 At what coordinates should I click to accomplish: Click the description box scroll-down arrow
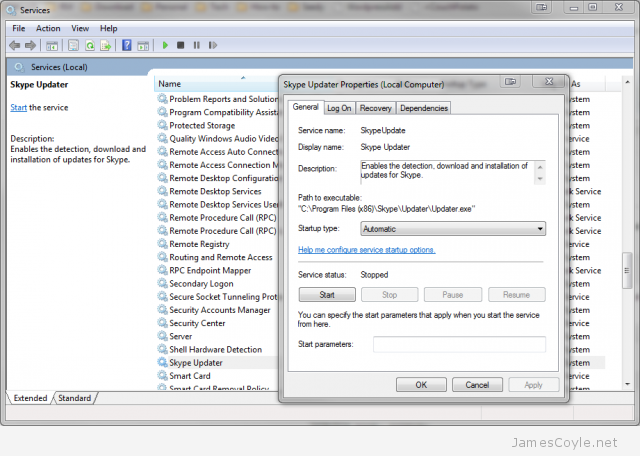coord(540,179)
